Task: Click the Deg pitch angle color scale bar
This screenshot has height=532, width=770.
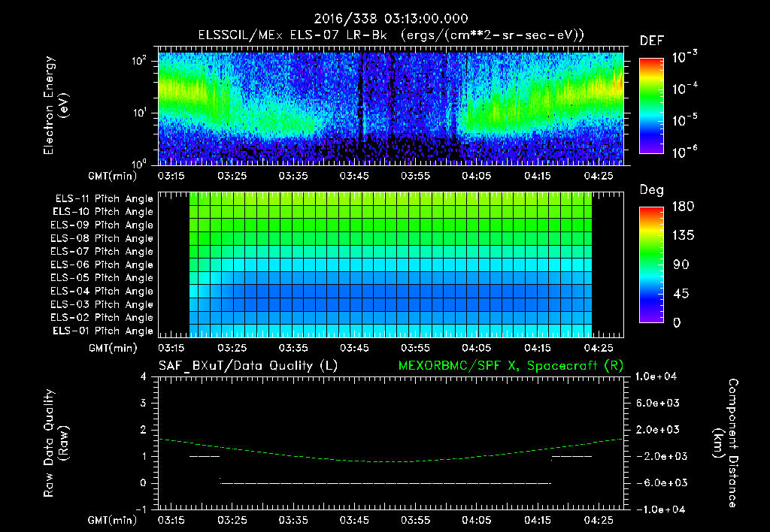Action: [x=651, y=264]
